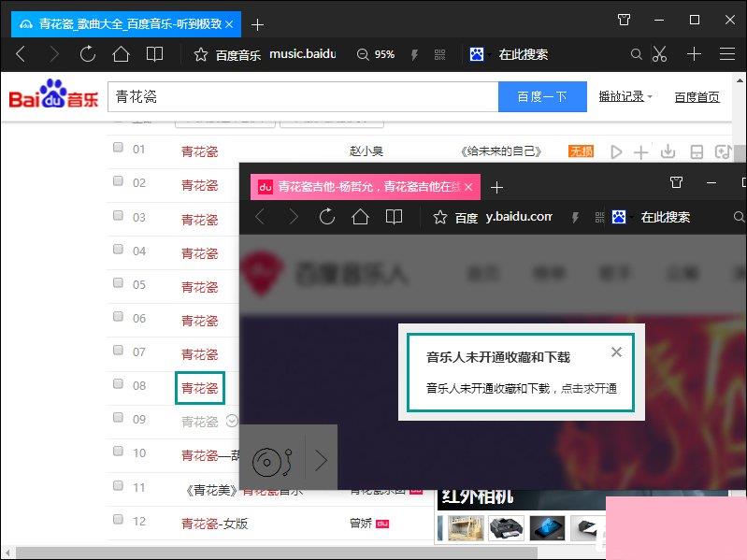Select the 青花瓷_歌曲大全 tab
The height and width of the screenshot is (560, 747).
point(126,24)
